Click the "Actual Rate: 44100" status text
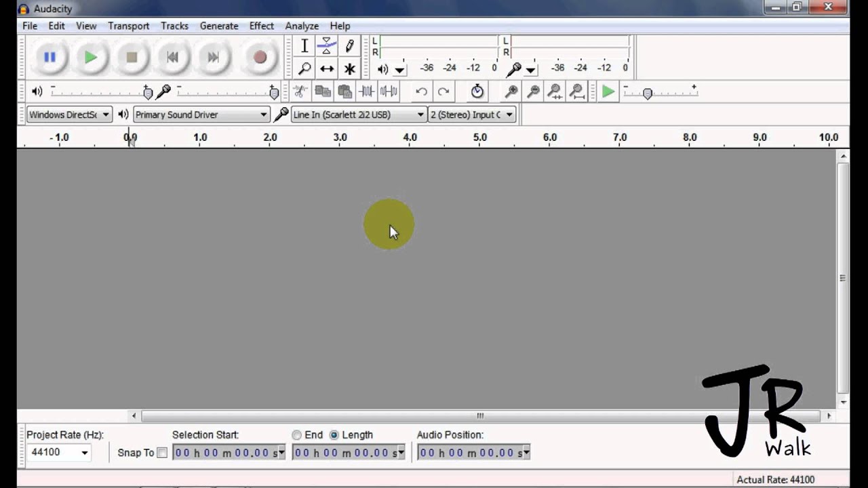The image size is (868, 488). 776,480
